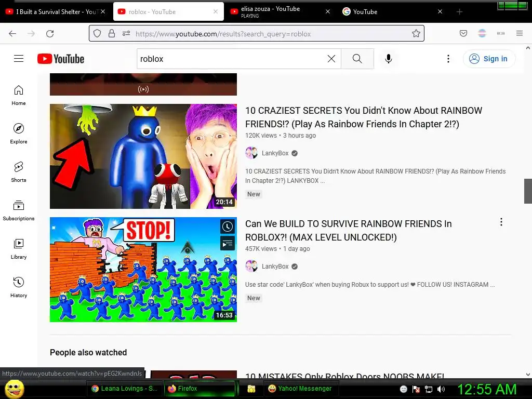Image resolution: width=532 pixels, height=399 pixels.
Task: Click the YouTube logo
Action: coord(61,59)
